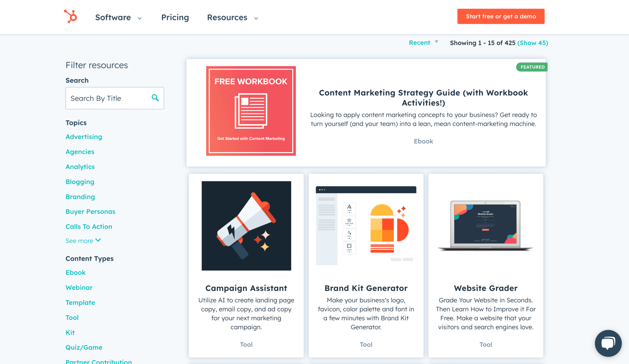
Task: Click the Brand Kit Generator description text
Action: coord(366,313)
